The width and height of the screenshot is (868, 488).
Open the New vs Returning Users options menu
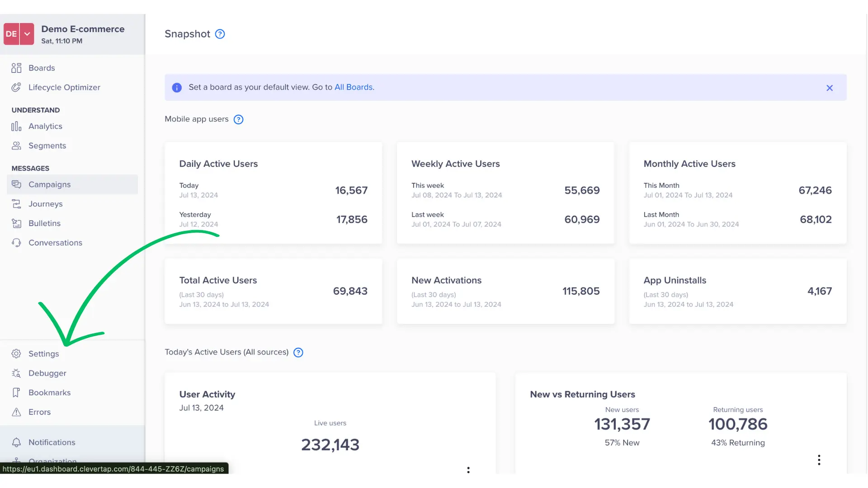click(819, 460)
